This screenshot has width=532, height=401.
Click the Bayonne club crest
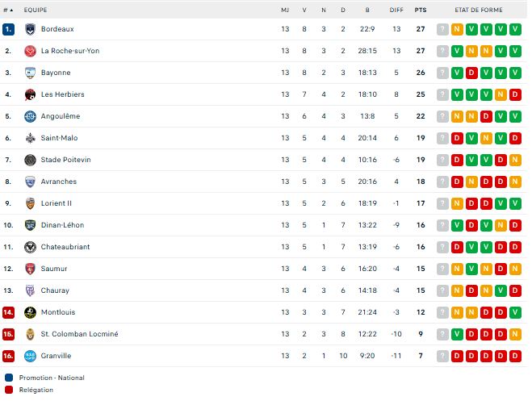(x=30, y=73)
